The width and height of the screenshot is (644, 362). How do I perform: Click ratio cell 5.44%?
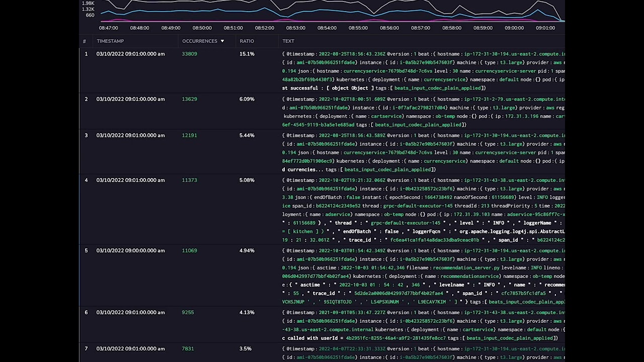(x=247, y=135)
